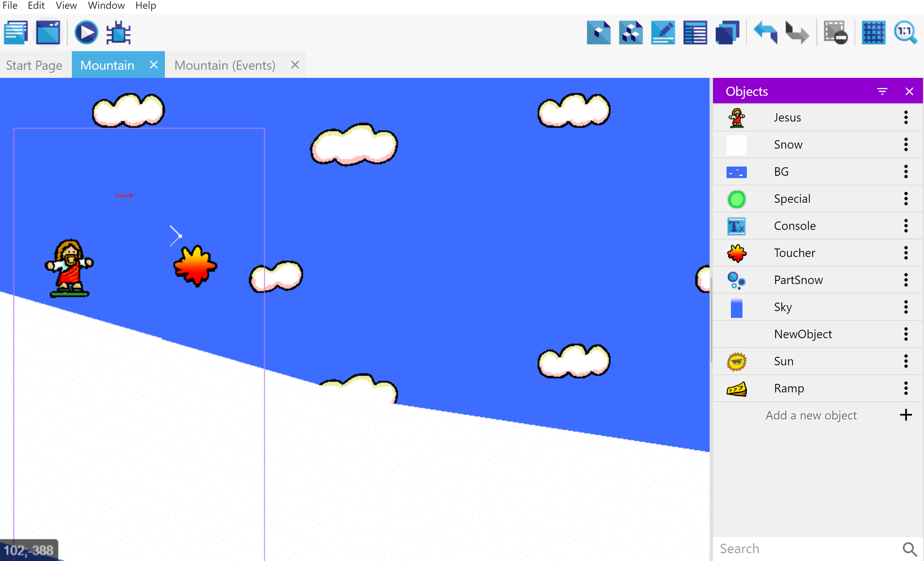
Task: Open the Object groups editor icon
Action: [631, 33]
